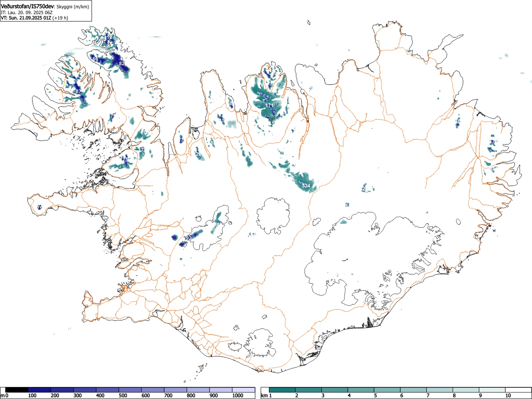Click the '75' value on the map
The width and height of the screenshot is (532, 399).
click(125, 160)
